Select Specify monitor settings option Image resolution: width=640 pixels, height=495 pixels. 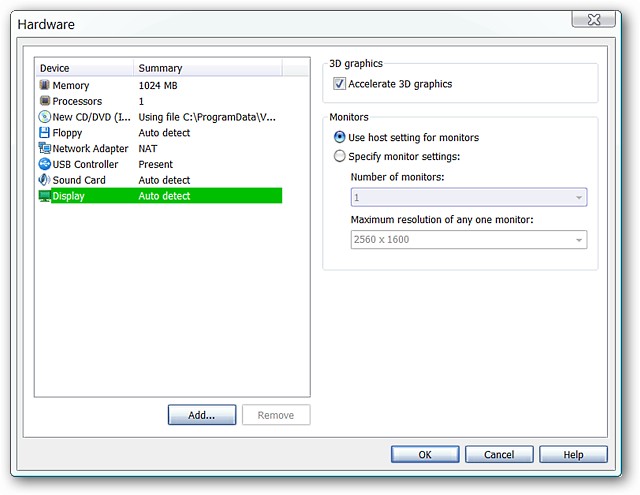(339, 156)
